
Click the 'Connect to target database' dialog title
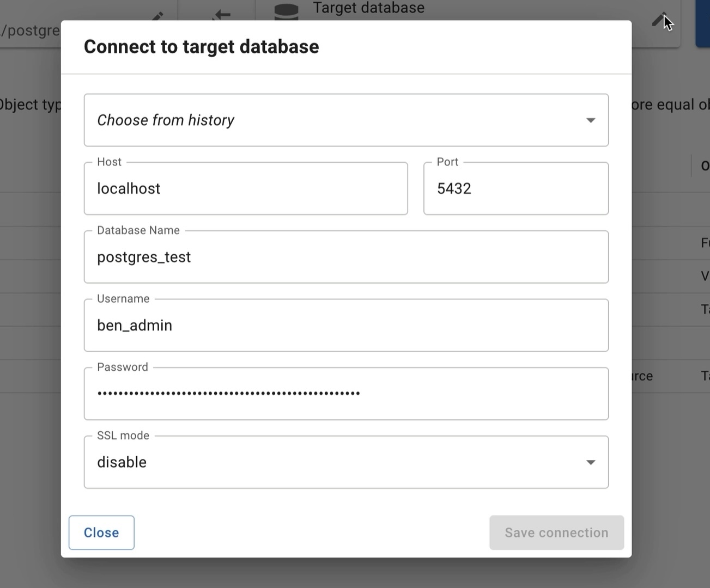pos(201,47)
